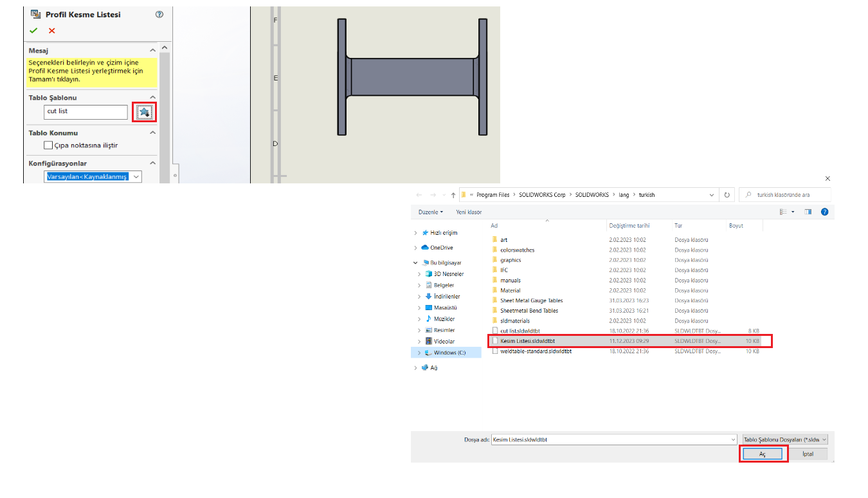Open view options dropdown arrow
868x498 pixels.
[793, 212]
